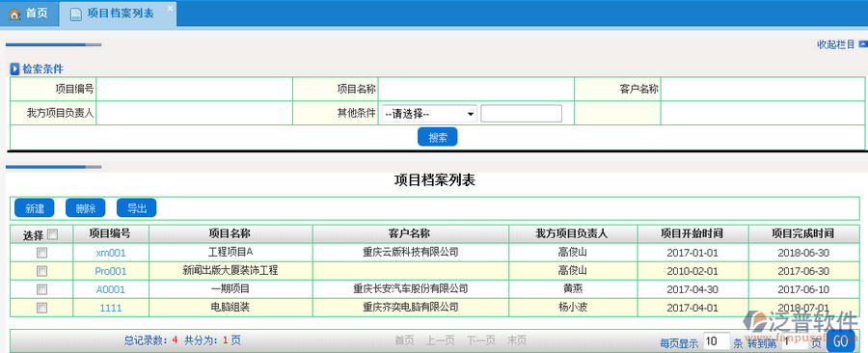Toggle the select-all checkbox in the table header
868x353 pixels.
point(53,234)
